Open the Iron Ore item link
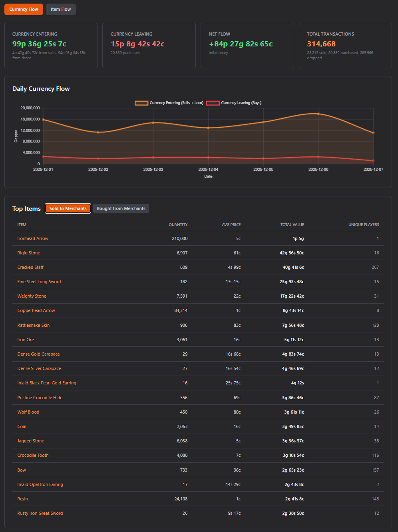Viewport: 398px width, 532px height. click(26, 340)
